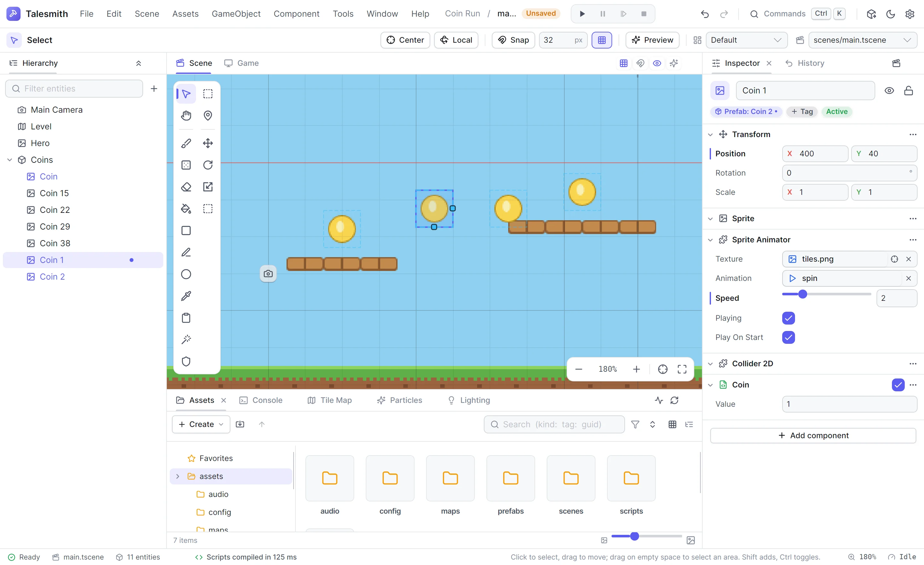Viewport: 924px width, 565px height.
Task: Open the settings gear
Action: coord(910,14)
